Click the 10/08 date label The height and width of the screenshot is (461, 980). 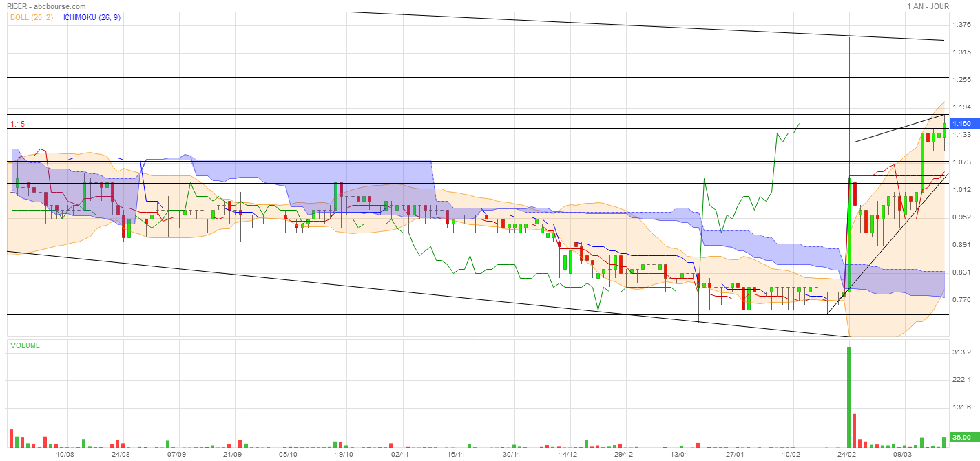coord(65,454)
